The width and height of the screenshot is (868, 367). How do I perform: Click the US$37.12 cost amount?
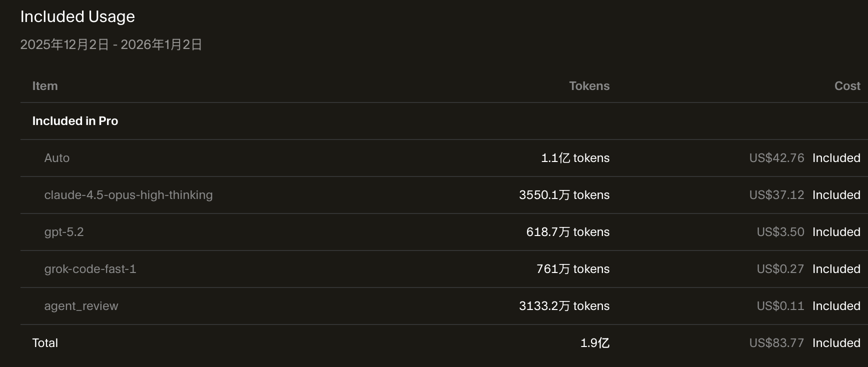(x=776, y=195)
